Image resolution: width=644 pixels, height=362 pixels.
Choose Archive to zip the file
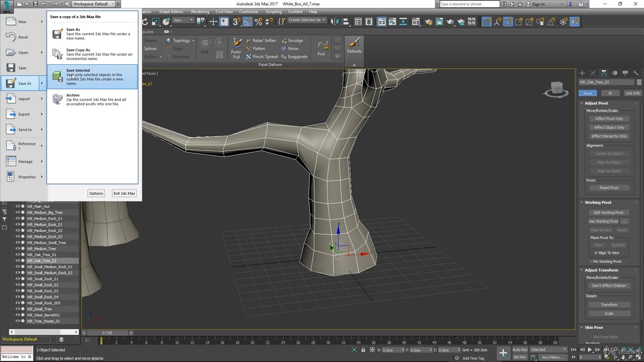click(92, 99)
